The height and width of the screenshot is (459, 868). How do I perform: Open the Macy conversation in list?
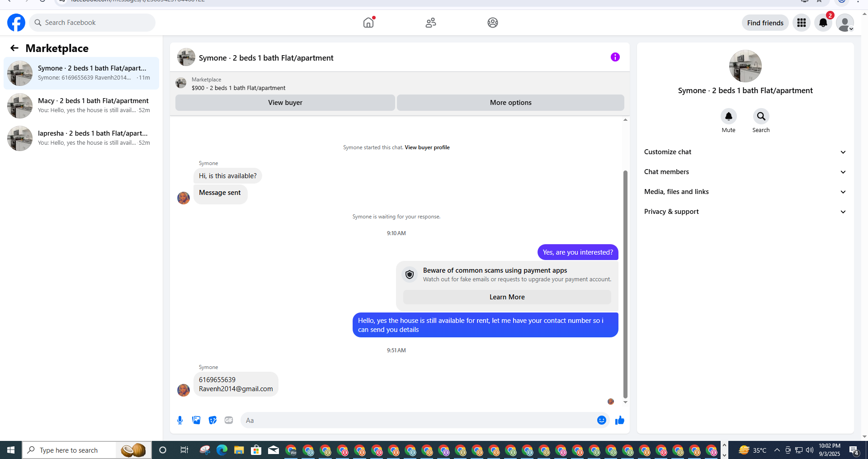[x=81, y=105]
